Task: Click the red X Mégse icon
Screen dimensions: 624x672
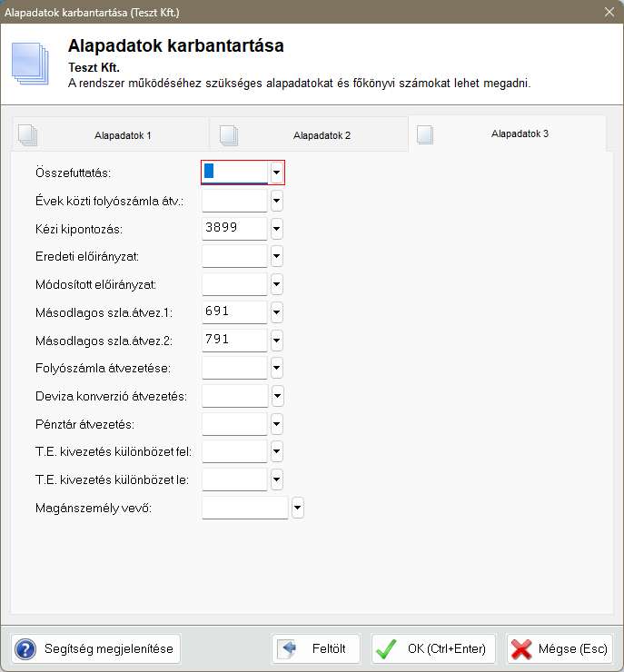Action: [521, 649]
